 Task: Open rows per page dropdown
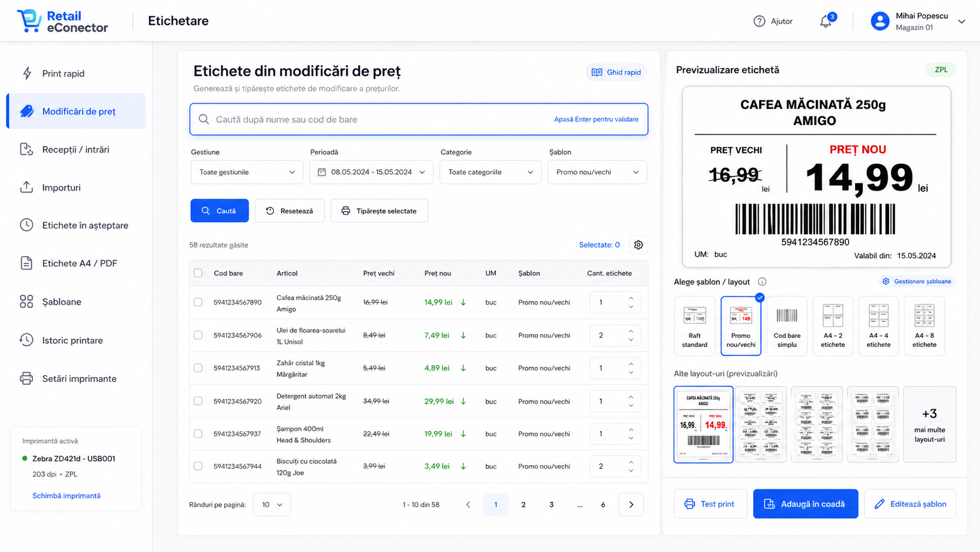[x=272, y=504]
